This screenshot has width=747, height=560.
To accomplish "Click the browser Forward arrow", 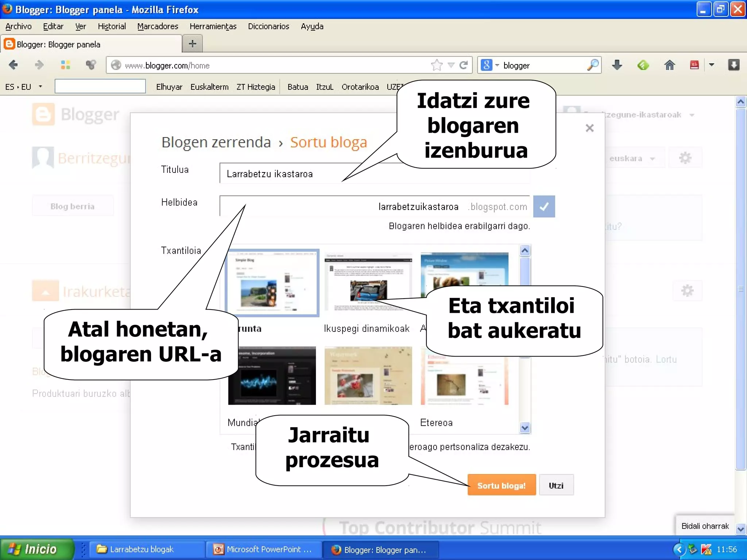I will [39, 65].
